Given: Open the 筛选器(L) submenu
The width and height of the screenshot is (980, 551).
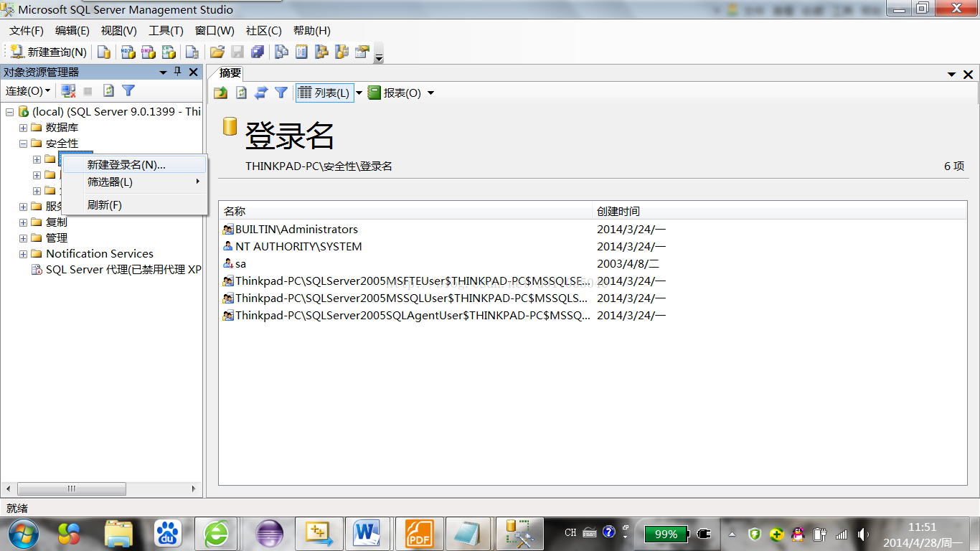Looking at the screenshot, I should 135,182.
